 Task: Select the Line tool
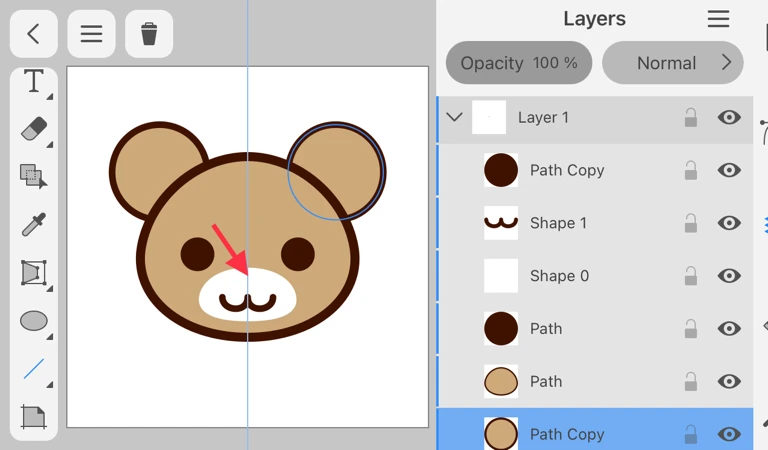coord(33,369)
